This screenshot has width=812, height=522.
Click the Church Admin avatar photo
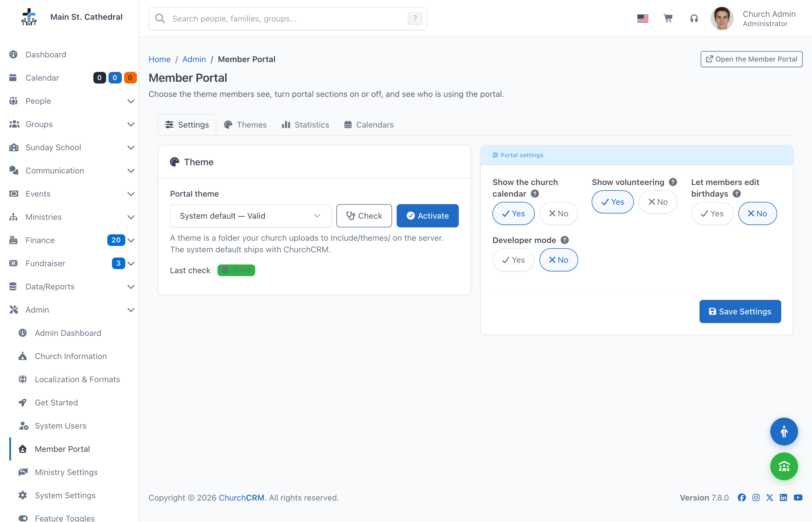(722, 19)
